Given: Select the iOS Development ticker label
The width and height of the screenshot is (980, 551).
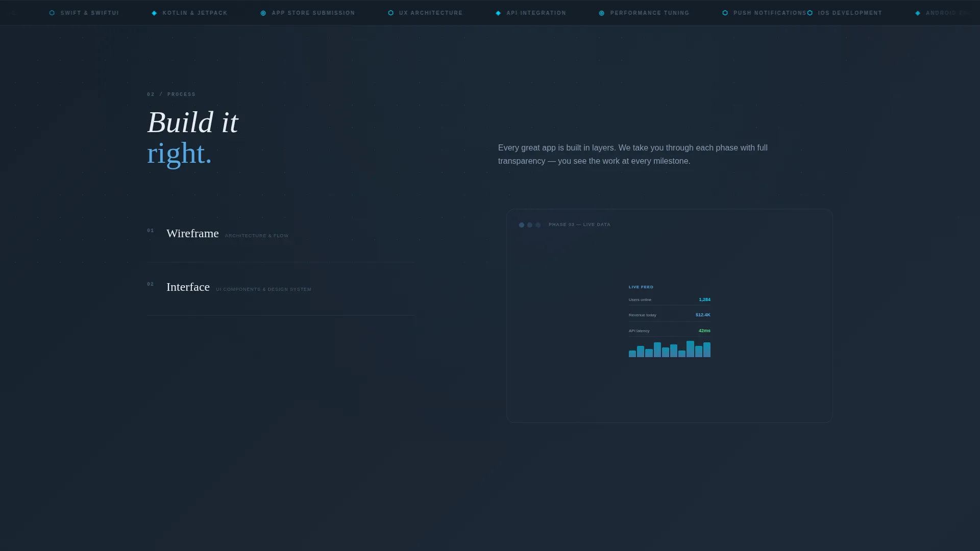Looking at the screenshot, I should pyautogui.click(x=850, y=13).
